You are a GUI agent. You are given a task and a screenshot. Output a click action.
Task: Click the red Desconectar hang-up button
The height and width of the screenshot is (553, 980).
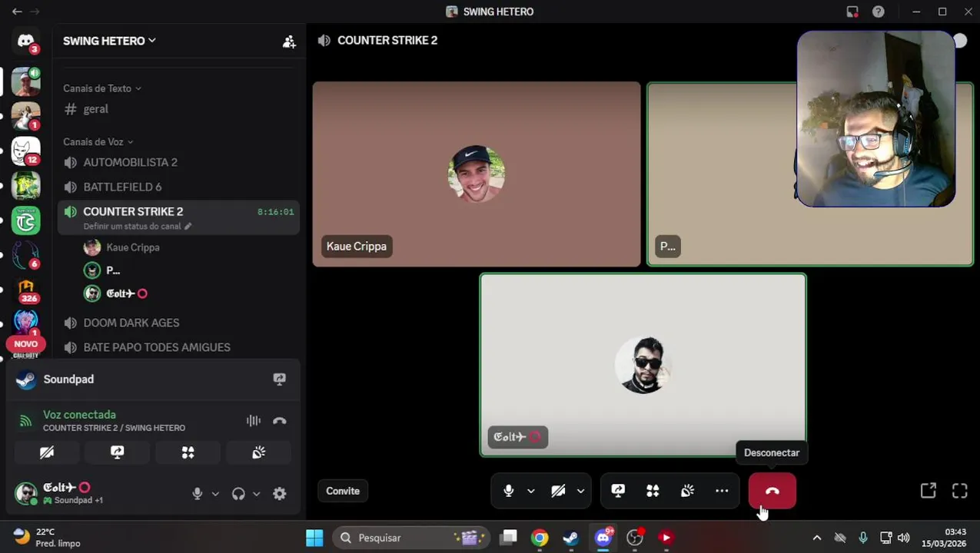pyautogui.click(x=772, y=491)
